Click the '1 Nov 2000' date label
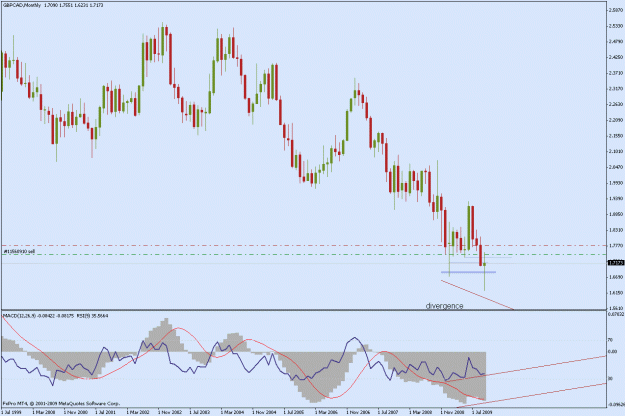 tap(75, 412)
